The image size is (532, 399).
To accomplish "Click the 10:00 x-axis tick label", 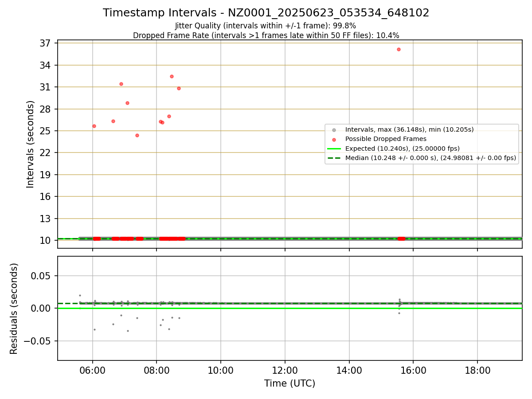I will coord(221,371).
